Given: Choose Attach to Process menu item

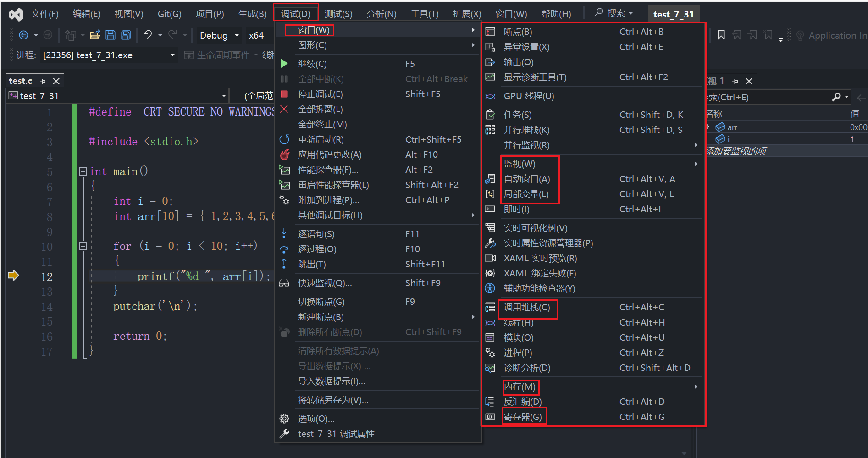Looking at the screenshot, I should (379, 200).
